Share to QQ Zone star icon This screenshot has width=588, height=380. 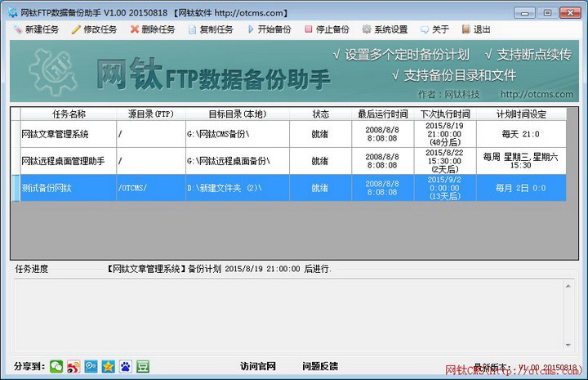(x=108, y=366)
